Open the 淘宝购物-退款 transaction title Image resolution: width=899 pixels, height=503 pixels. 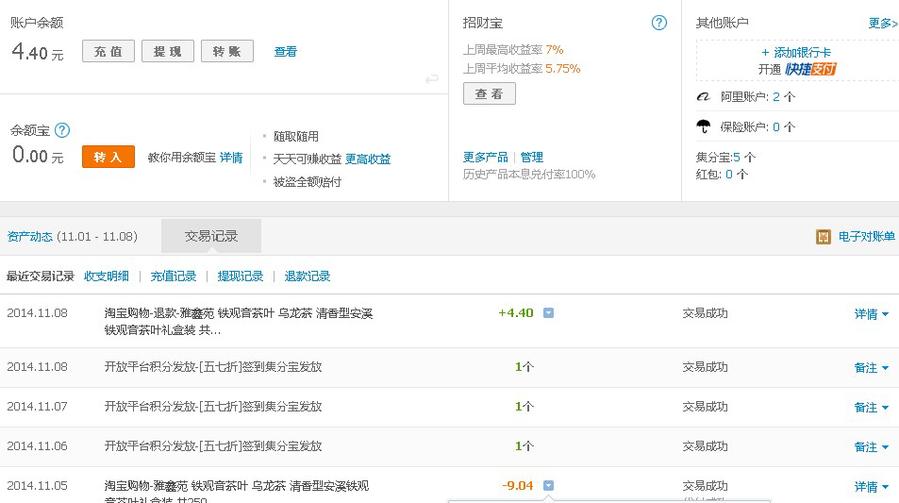tap(239, 321)
